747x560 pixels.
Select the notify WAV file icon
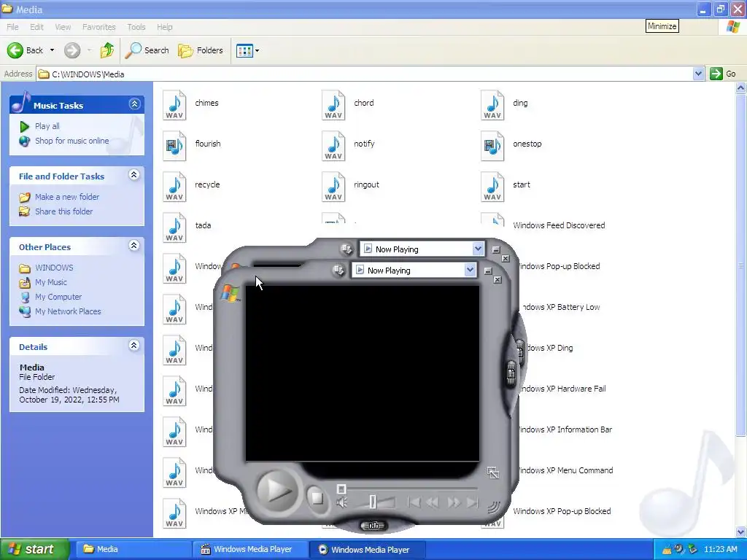[333, 146]
